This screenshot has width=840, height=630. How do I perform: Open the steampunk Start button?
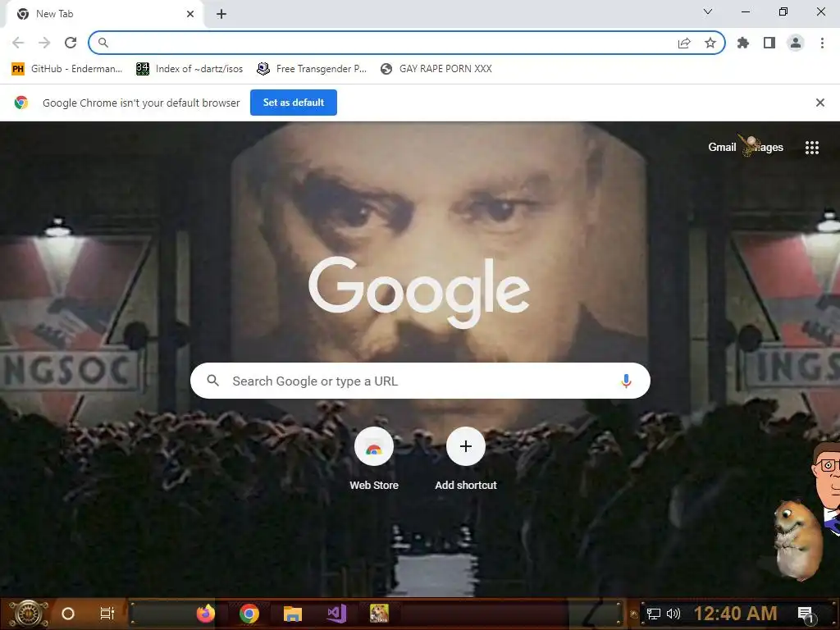(x=30, y=614)
